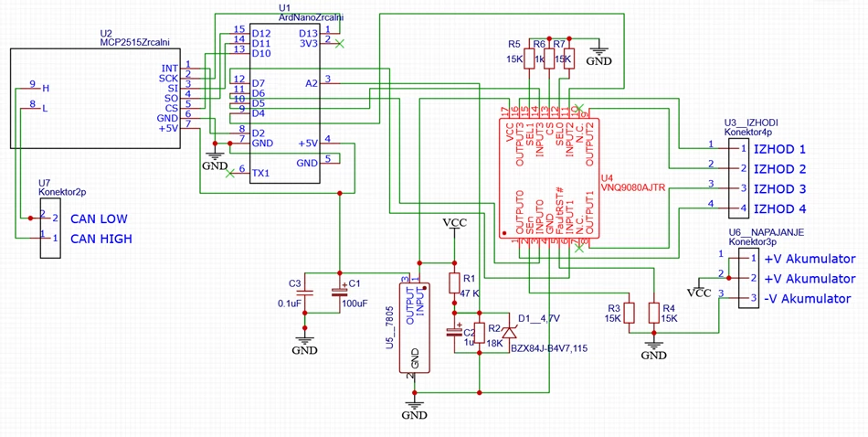Screen dimensions: 868x437
Task: Select the D1 zener diode symbol
Action: click(509, 333)
